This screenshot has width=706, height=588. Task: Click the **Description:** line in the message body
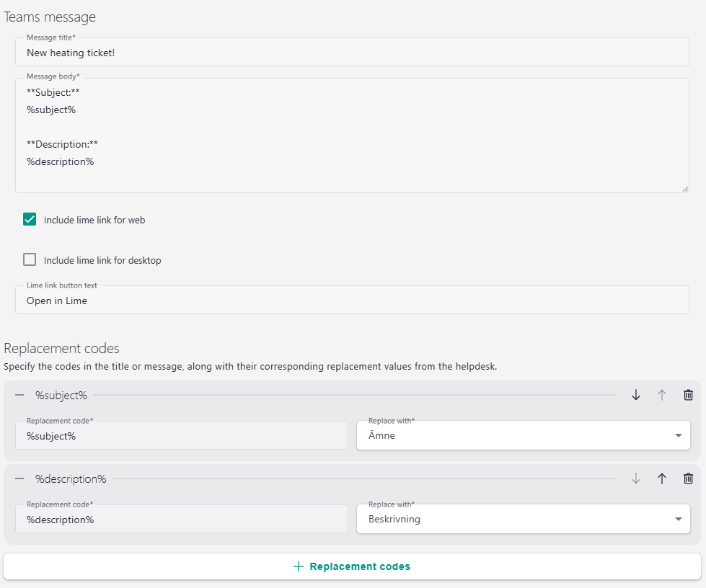[x=62, y=144]
